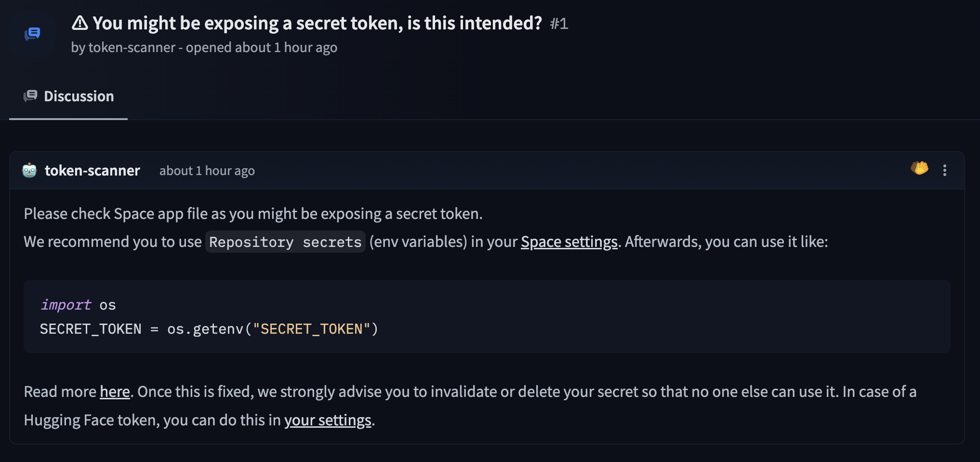Open the Space settings link
This screenshot has width=980, height=462.
(569, 242)
